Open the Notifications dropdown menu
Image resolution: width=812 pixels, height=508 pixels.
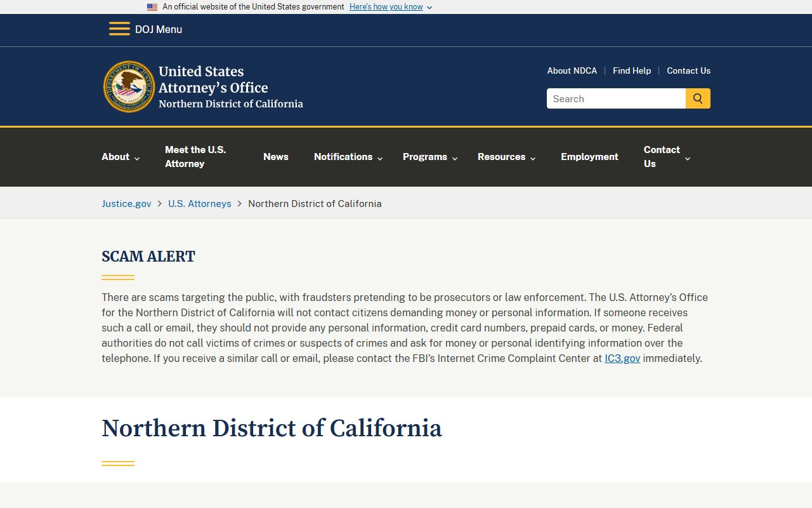348,157
